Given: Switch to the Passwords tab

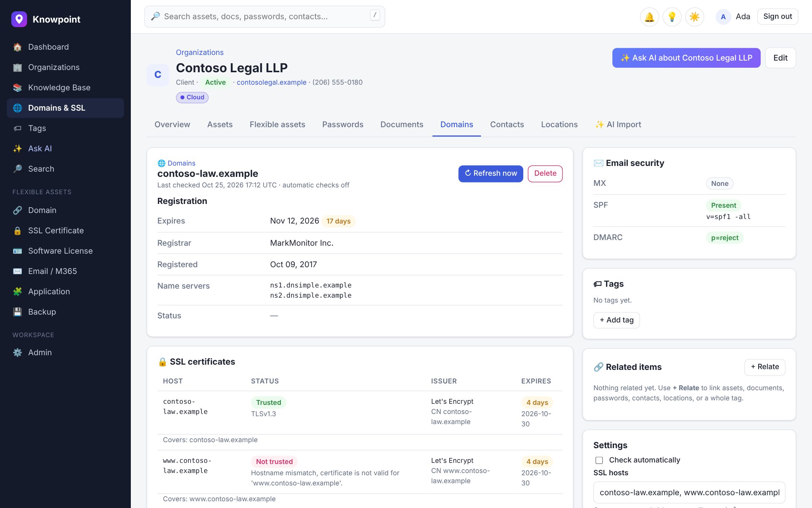Looking at the screenshot, I should (x=343, y=125).
